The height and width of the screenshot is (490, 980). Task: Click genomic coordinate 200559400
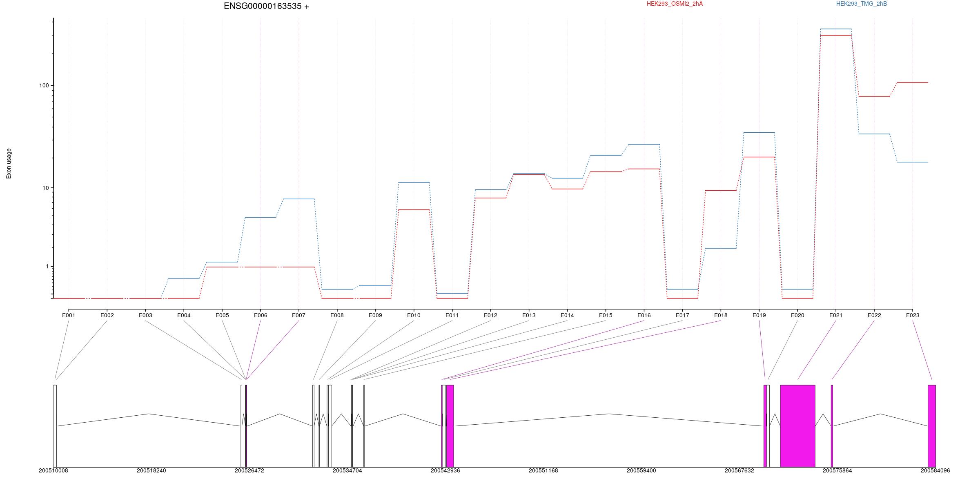pyautogui.click(x=641, y=471)
